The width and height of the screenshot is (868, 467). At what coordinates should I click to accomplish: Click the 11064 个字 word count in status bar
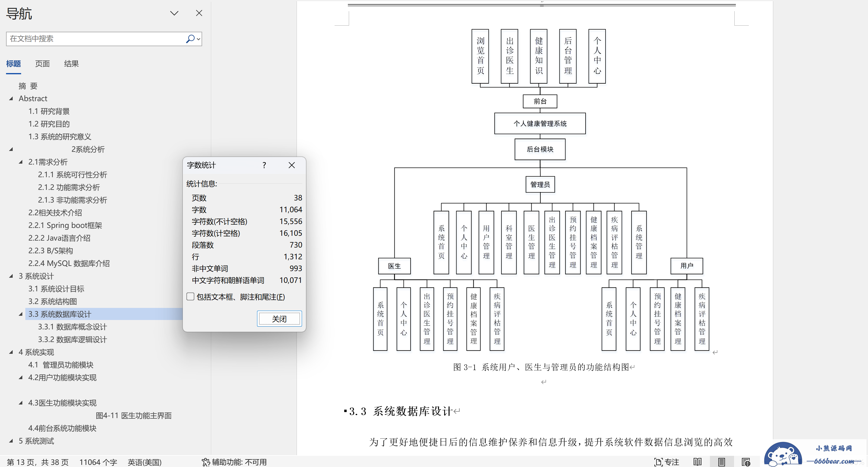pos(98,462)
